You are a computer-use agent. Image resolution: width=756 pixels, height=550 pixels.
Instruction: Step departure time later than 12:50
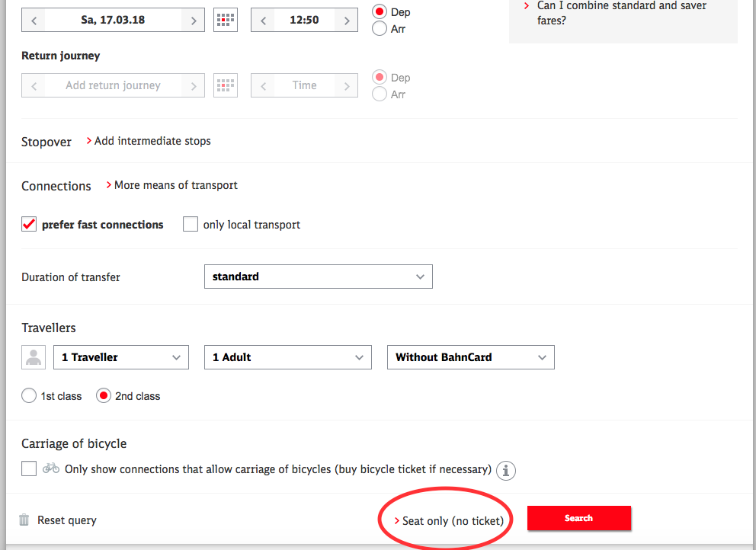tap(346, 21)
